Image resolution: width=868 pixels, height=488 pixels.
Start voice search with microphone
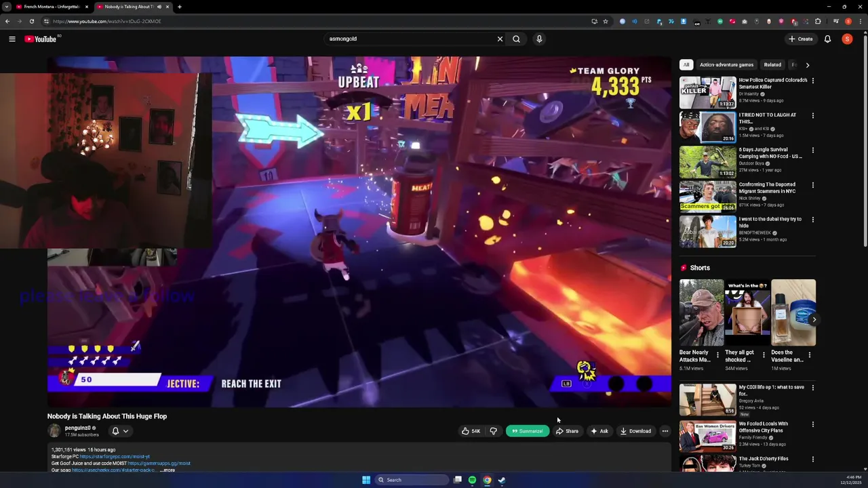tap(539, 39)
